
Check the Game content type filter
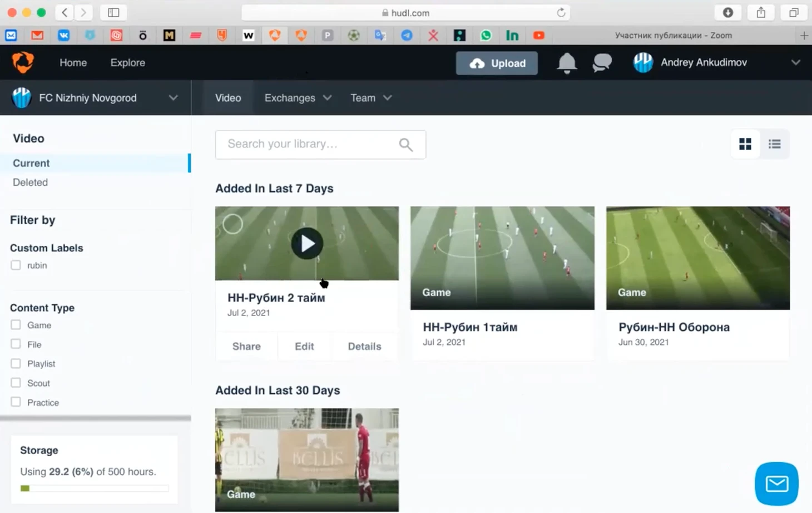16,325
